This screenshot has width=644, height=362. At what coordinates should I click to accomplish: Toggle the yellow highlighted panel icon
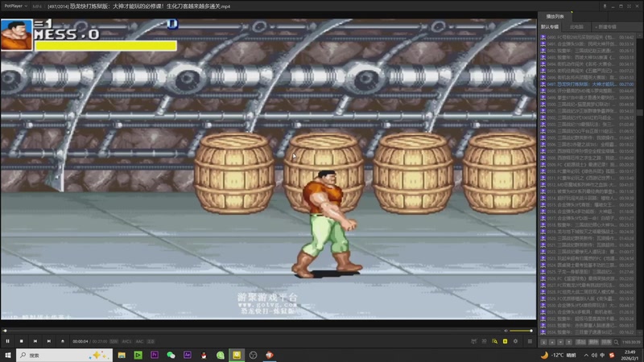[x=506, y=341]
